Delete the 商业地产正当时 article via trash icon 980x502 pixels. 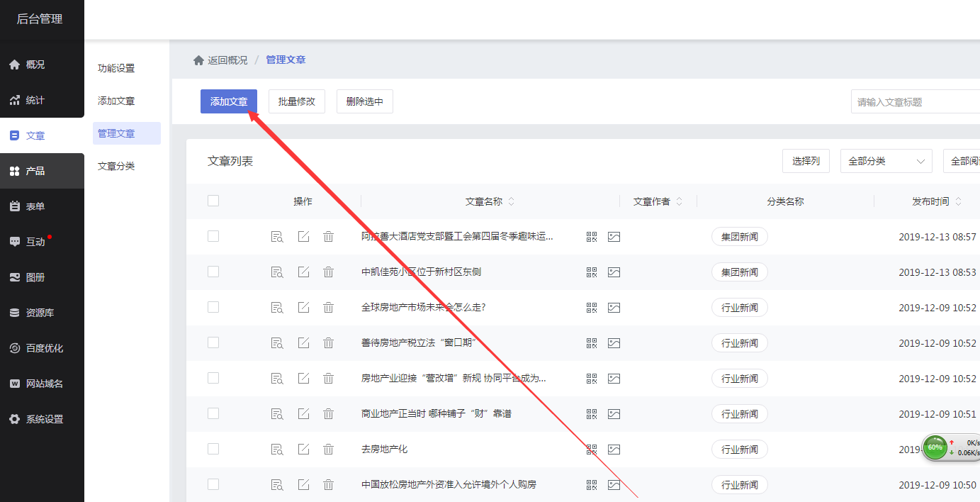[x=328, y=414]
